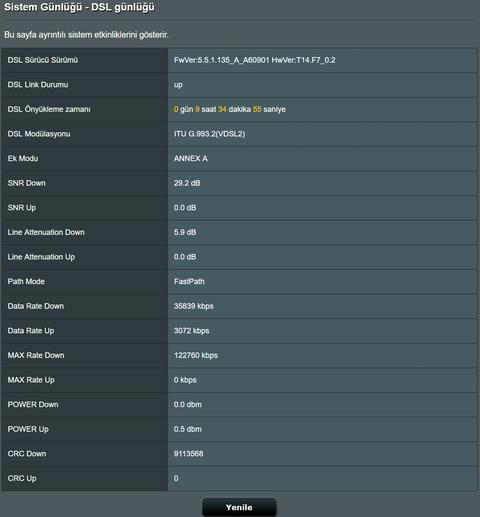This screenshot has height=517, width=480.
Task: Select the '0' CRC Up value
Action: click(176, 478)
